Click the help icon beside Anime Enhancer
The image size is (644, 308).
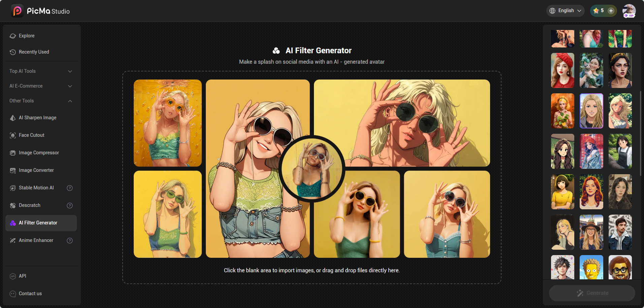point(70,241)
